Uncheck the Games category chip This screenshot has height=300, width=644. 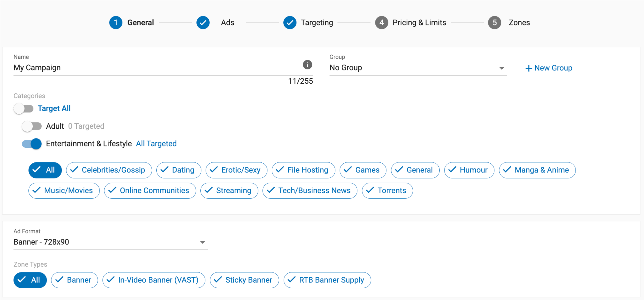pyautogui.click(x=363, y=170)
